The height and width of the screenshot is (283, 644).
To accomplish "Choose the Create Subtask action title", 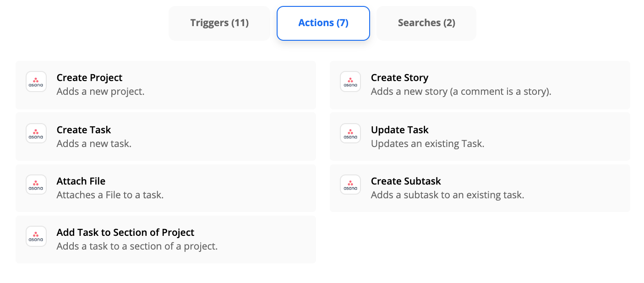I will (x=406, y=181).
